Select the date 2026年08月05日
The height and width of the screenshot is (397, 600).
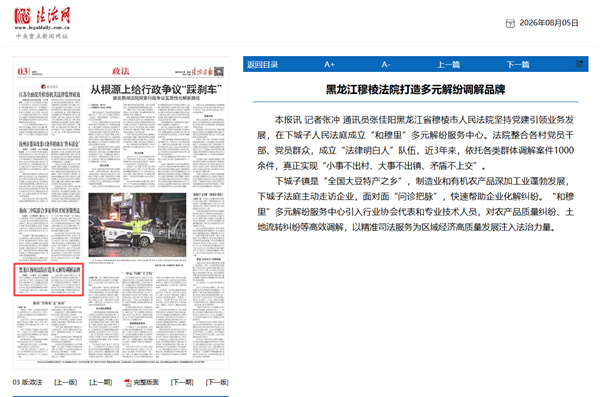(x=549, y=23)
